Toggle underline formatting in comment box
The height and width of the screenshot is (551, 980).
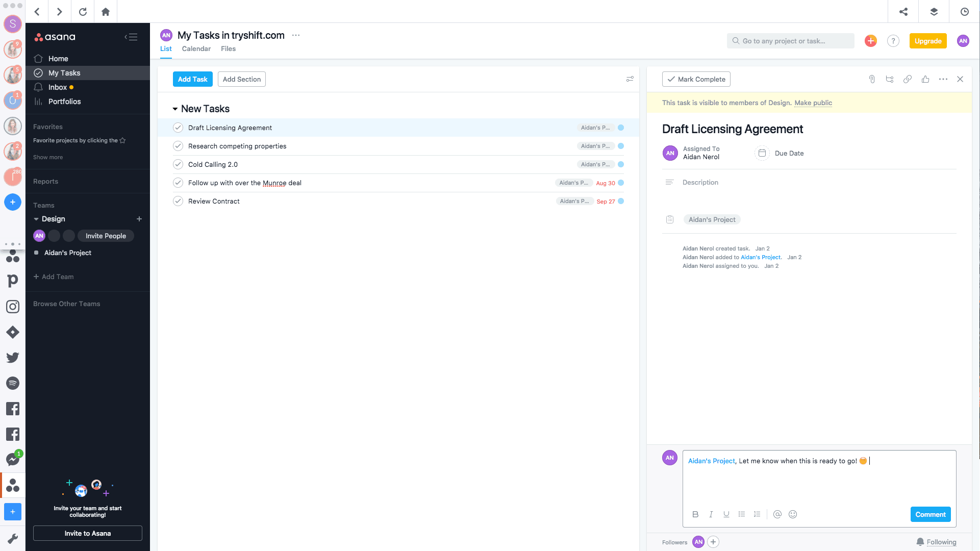726,514
